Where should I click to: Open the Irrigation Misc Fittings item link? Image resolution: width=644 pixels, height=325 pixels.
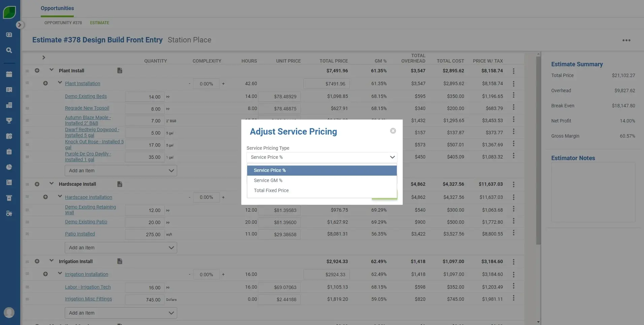[88, 299]
